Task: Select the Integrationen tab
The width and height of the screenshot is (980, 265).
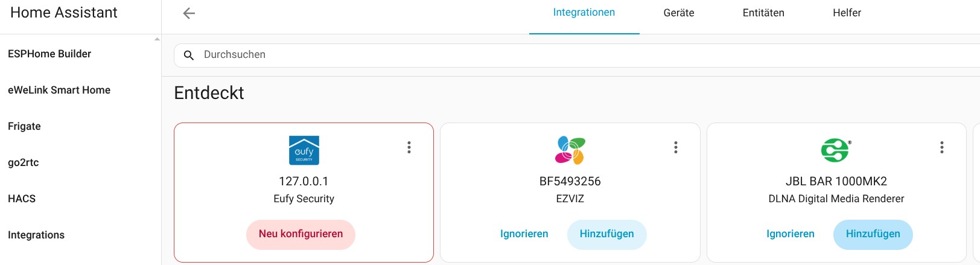Action: 584,13
